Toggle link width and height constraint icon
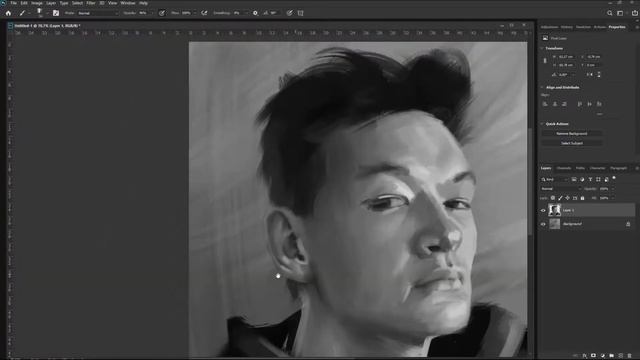This screenshot has height=360, width=640. click(545, 61)
